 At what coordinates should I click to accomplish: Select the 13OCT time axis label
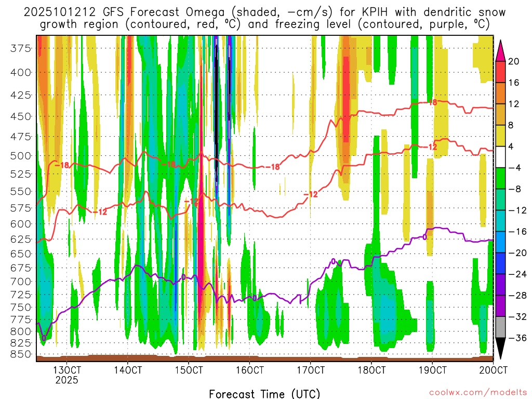[x=67, y=370]
